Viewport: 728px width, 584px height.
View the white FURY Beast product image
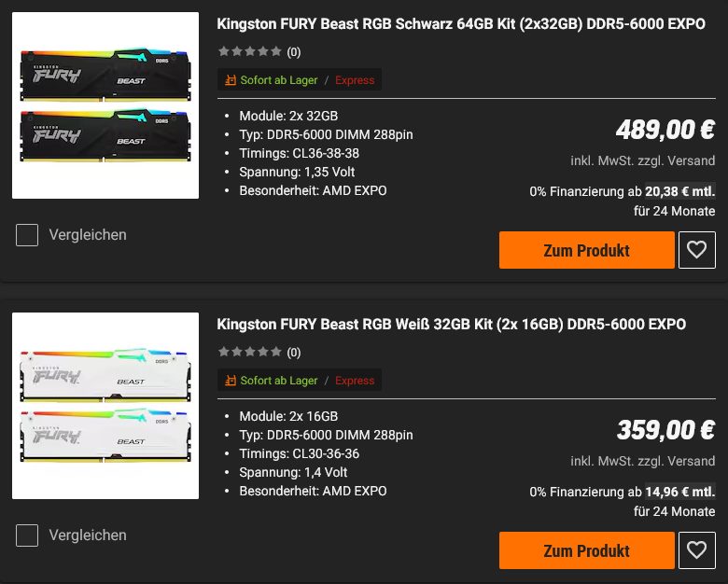[x=105, y=406]
